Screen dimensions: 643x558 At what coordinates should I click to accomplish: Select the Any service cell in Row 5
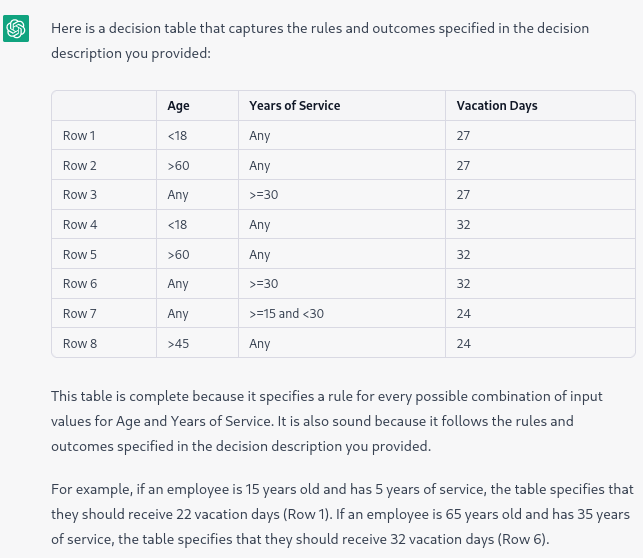(342, 254)
